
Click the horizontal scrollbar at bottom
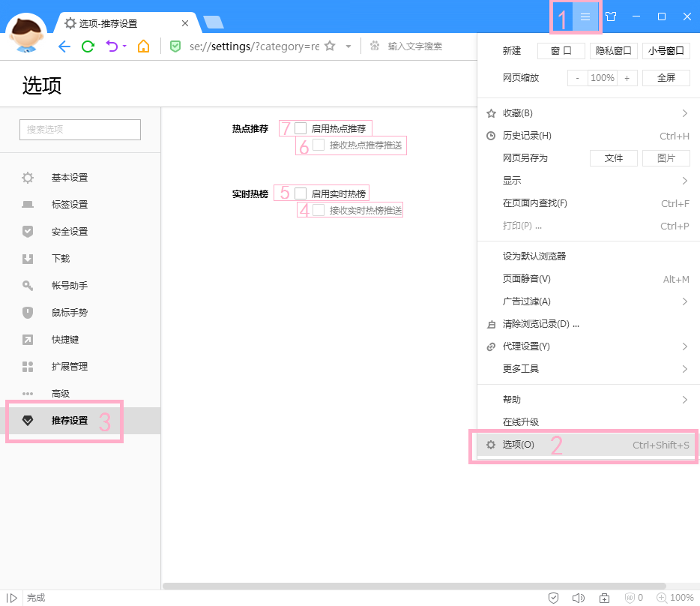click(414, 586)
